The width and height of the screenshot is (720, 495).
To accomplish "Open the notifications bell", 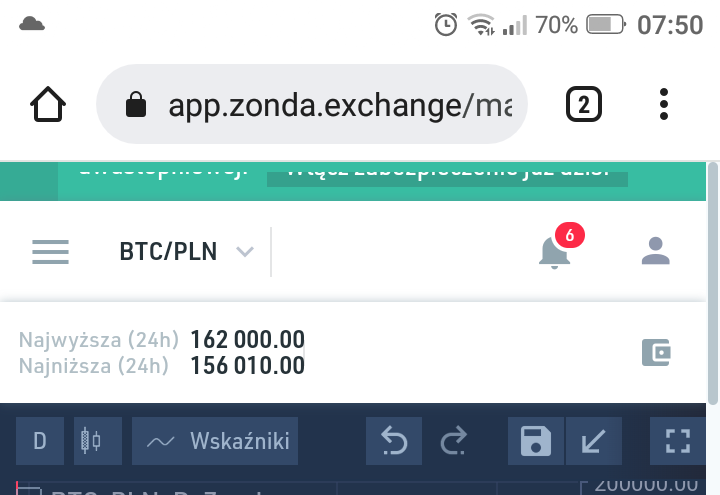I will (555, 251).
